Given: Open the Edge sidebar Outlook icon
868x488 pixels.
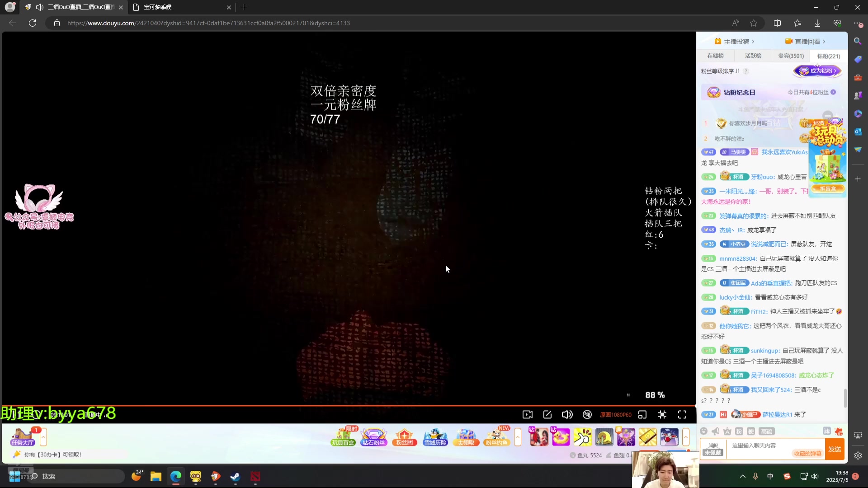Looking at the screenshot, I should point(858,131).
